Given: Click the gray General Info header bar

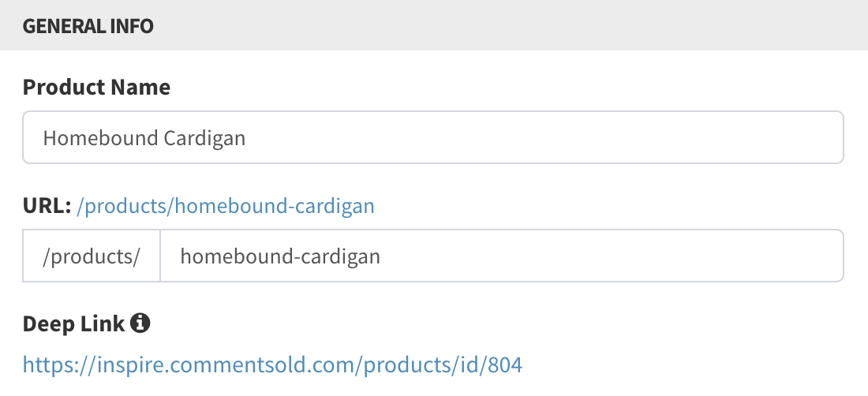Looking at the screenshot, I should pyautogui.click(x=434, y=25).
